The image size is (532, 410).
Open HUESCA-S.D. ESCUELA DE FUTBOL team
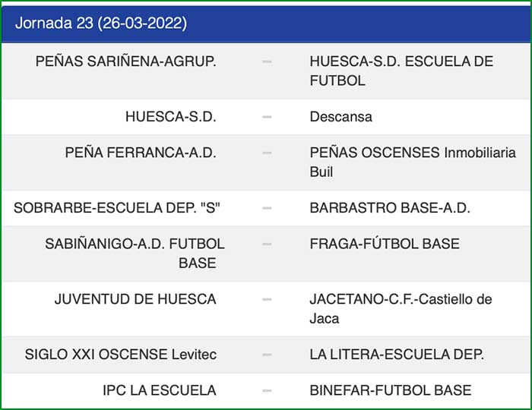coord(401,71)
